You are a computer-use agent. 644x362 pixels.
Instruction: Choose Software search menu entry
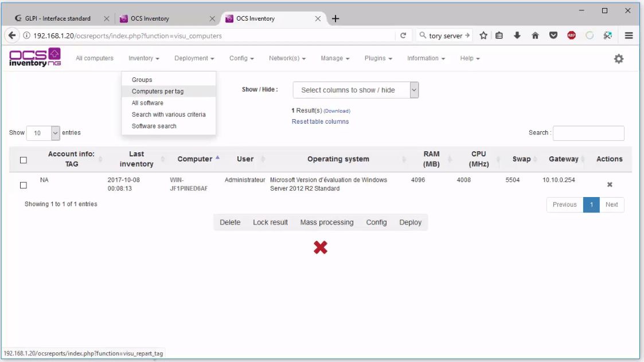169,125
